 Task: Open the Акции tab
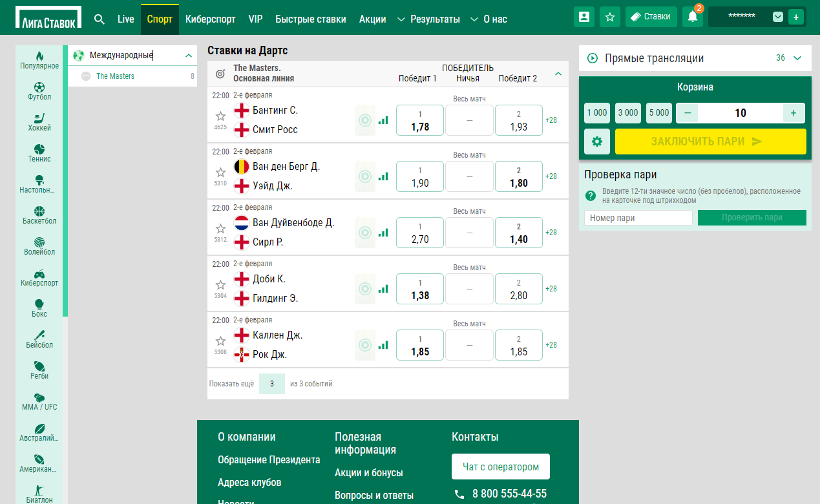pyautogui.click(x=373, y=19)
